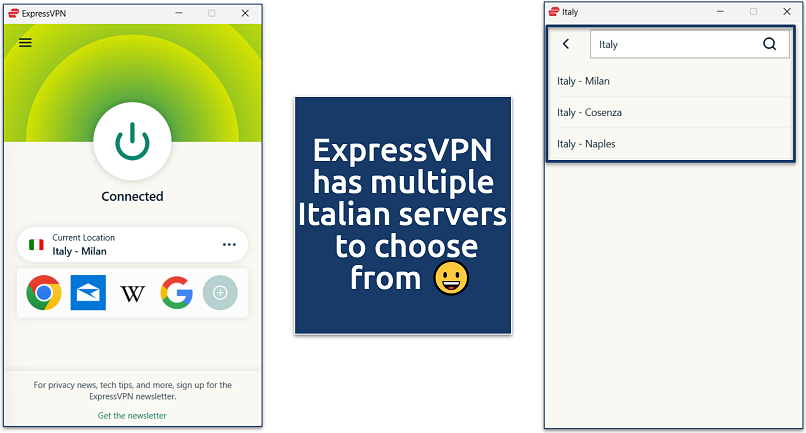Open the Wikipedia shortcut
Image resolution: width=806 pixels, height=433 pixels.
(x=132, y=294)
